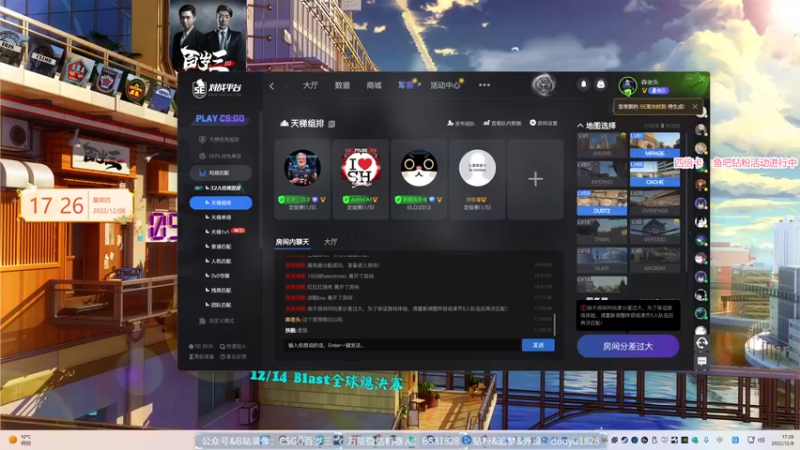Open the chat bubble icon on right strip

pyautogui.click(x=702, y=361)
